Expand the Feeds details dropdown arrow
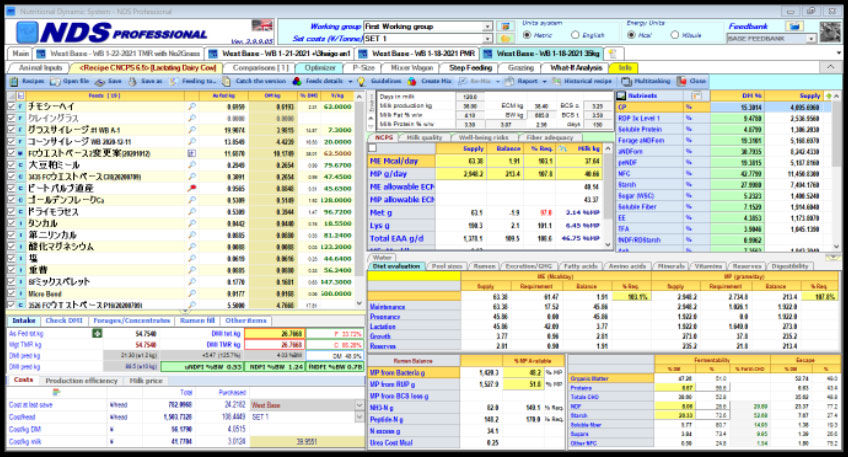The height and width of the screenshot is (457, 848). [350, 82]
